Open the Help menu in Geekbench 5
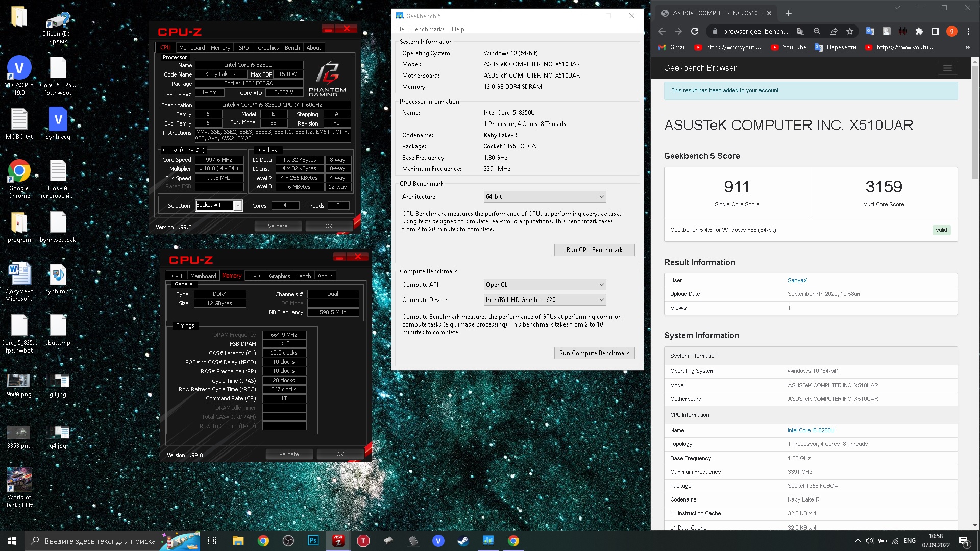 point(458,29)
